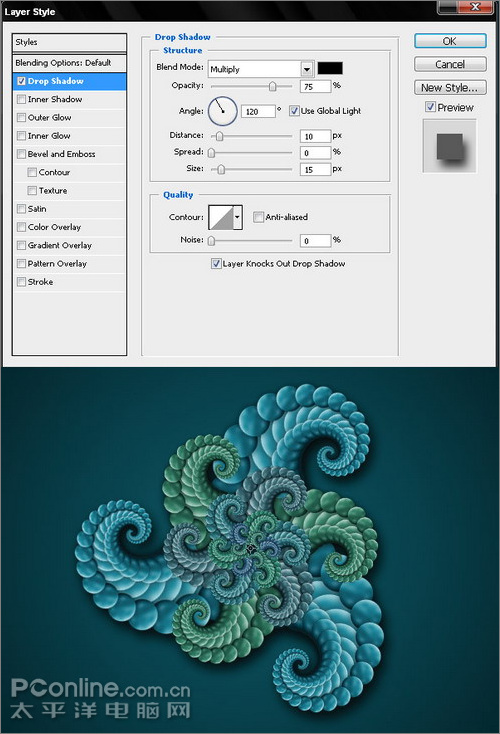Enable the Inner Glow checkbox
The width and height of the screenshot is (500, 734).
(x=21, y=136)
